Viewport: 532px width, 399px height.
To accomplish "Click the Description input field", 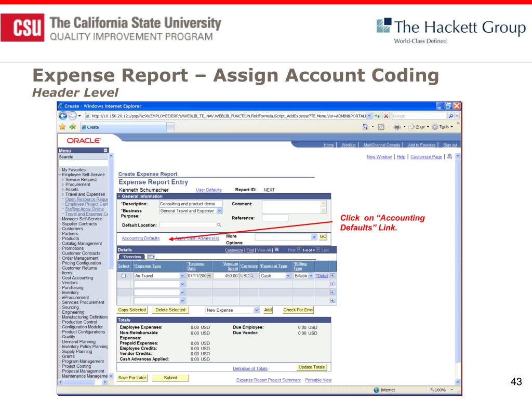I will (191, 204).
